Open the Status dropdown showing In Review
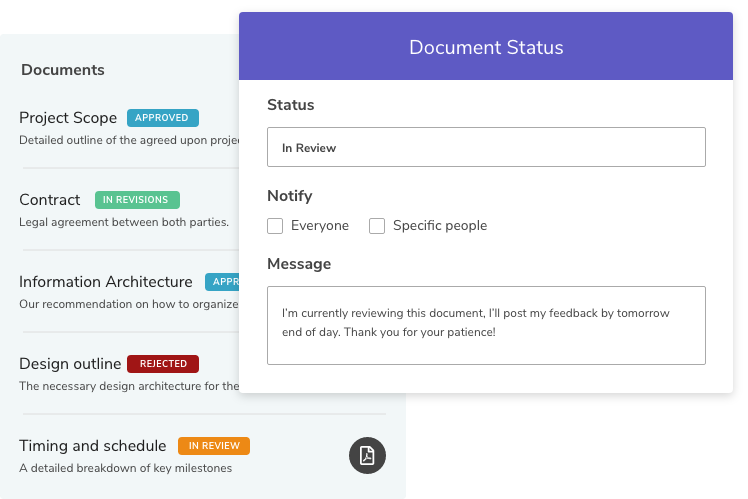Screen dimensions: 748x499 coord(486,147)
